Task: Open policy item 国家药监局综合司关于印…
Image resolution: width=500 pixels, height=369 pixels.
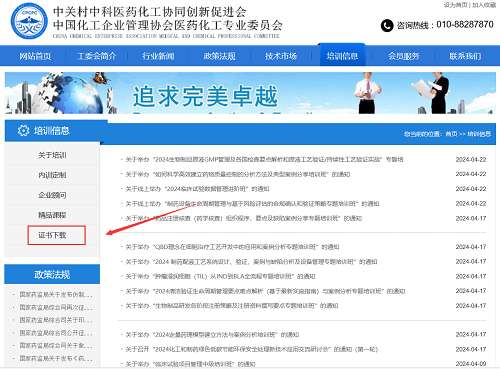Action: [56, 320]
